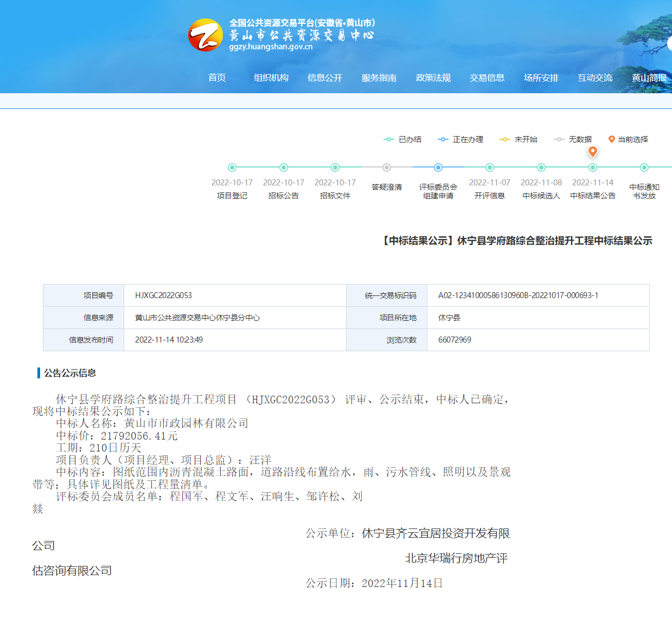Select the 项目登记 timeline node
Screen dimensions: 672x632
tap(232, 167)
